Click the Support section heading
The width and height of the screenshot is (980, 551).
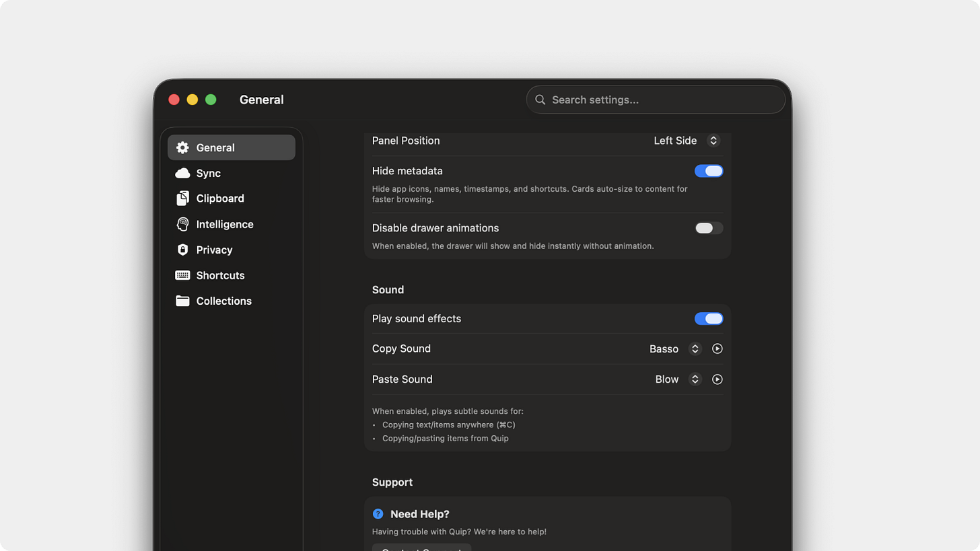point(392,482)
